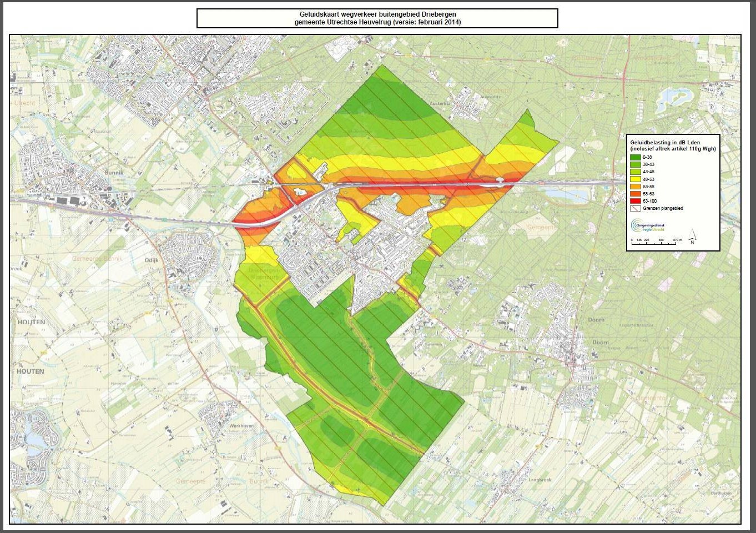Click the 'Odijk' place label on map
Image resolution: width=756 pixels, height=533 pixels.
pyautogui.click(x=152, y=260)
